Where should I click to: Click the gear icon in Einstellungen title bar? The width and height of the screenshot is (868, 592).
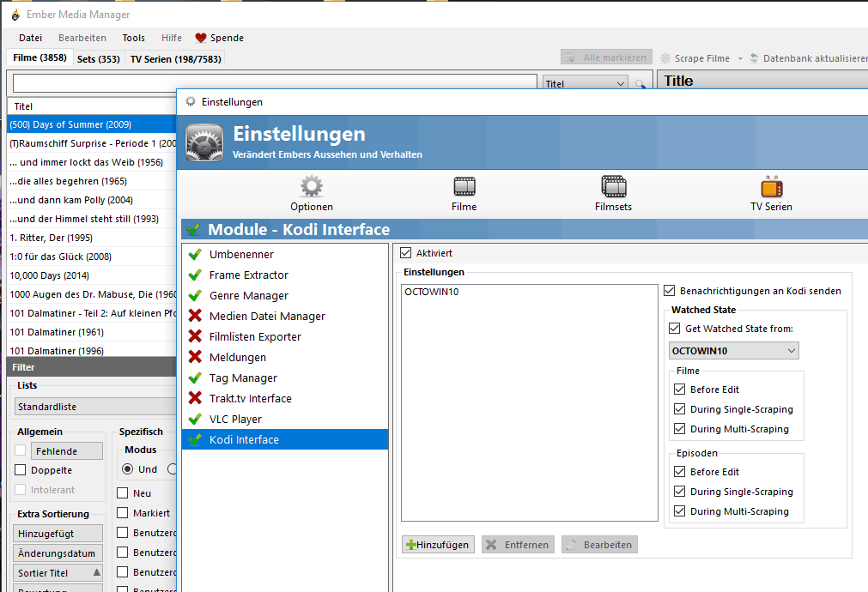(x=191, y=102)
